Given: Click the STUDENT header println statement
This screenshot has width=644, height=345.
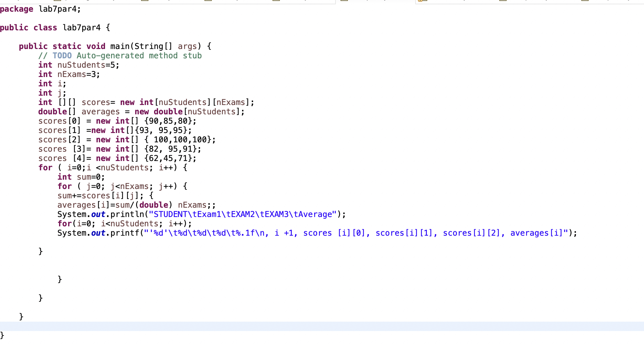Looking at the screenshot, I should [x=200, y=214].
